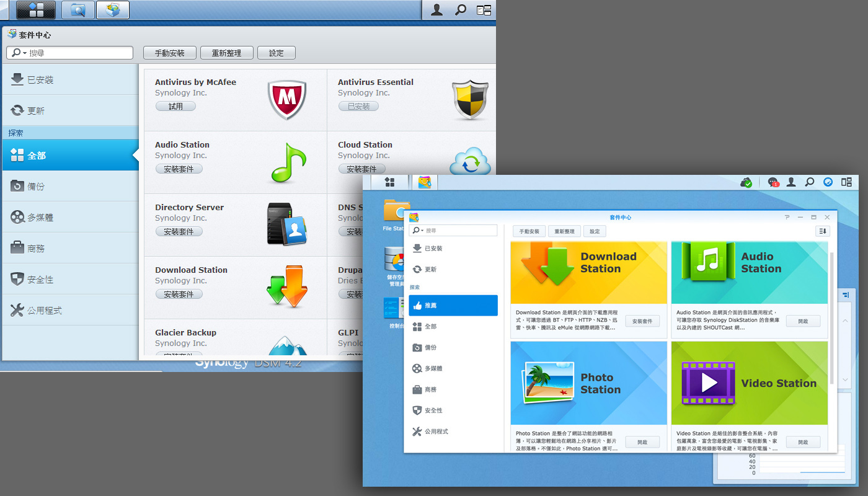Collapse the widget panel up chevron

click(846, 321)
